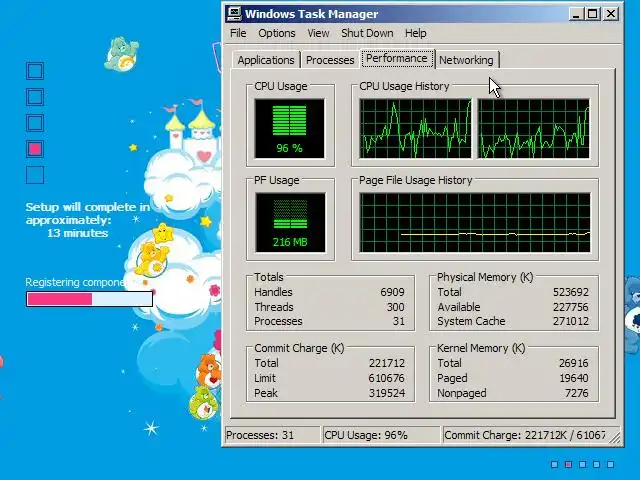Click the status bar Commit Charge entry
Viewport: 640px width, 480px height.
click(x=525, y=435)
